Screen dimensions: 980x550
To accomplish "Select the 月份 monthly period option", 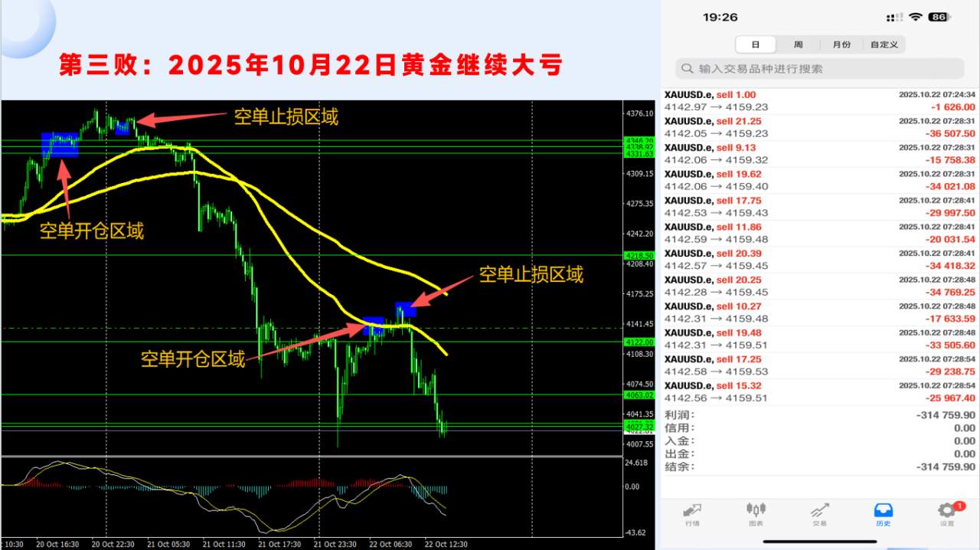I will click(841, 44).
